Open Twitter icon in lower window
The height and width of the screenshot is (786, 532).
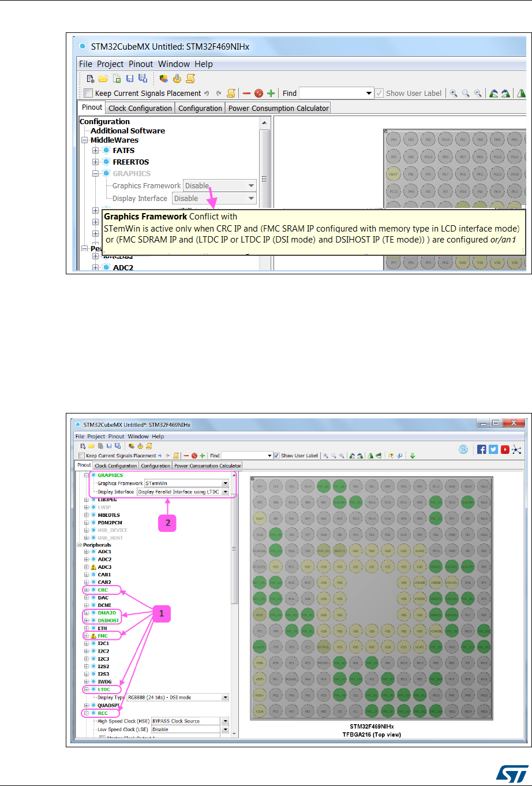493,449
